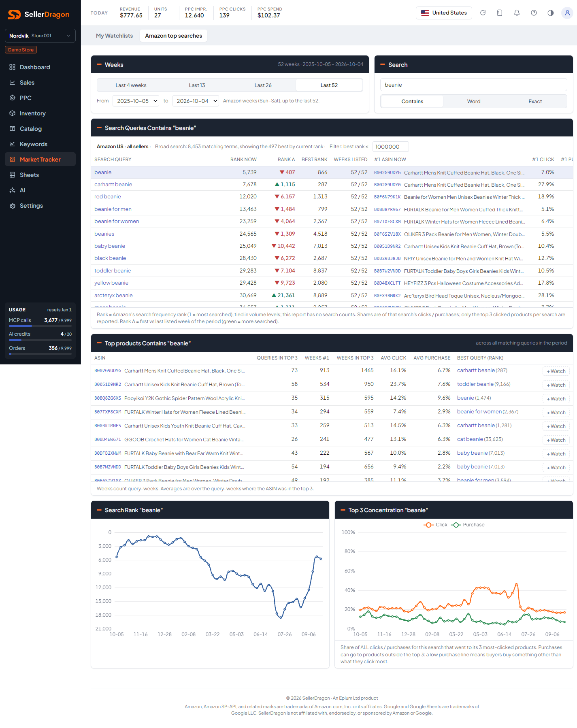This screenshot has height=728, width=577.
Task: Open the carhartt beanie search query link
Action: coord(113,185)
